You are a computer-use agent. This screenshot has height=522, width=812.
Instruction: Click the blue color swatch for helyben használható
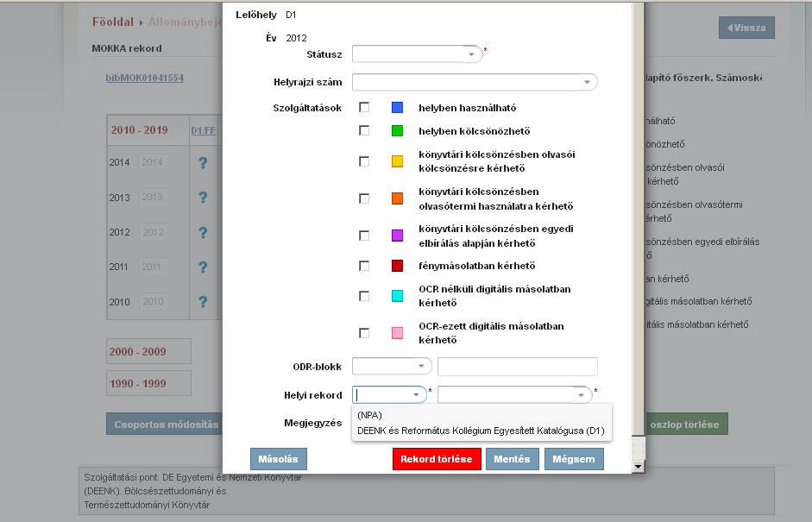pos(397,108)
